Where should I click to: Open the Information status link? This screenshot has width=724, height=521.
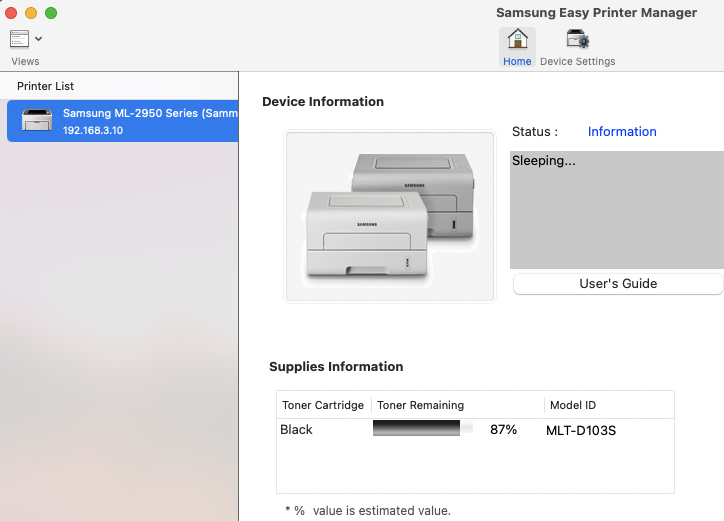pos(622,132)
